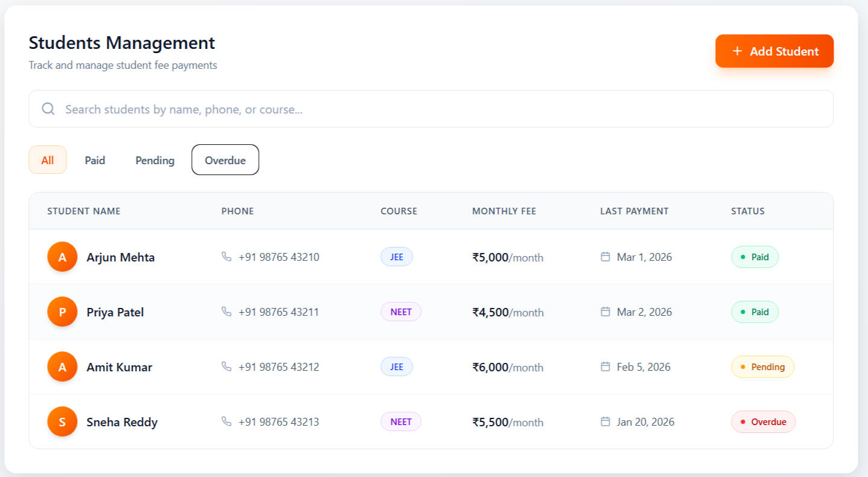Show only Overdue students
868x477 pixels.
[x=225, y=160]
